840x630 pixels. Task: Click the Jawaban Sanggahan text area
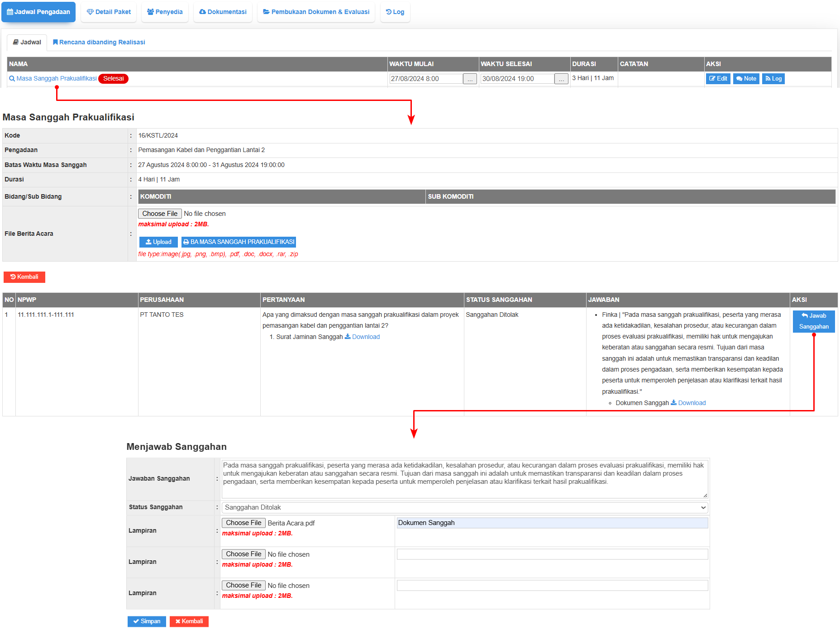pos(465,479)
